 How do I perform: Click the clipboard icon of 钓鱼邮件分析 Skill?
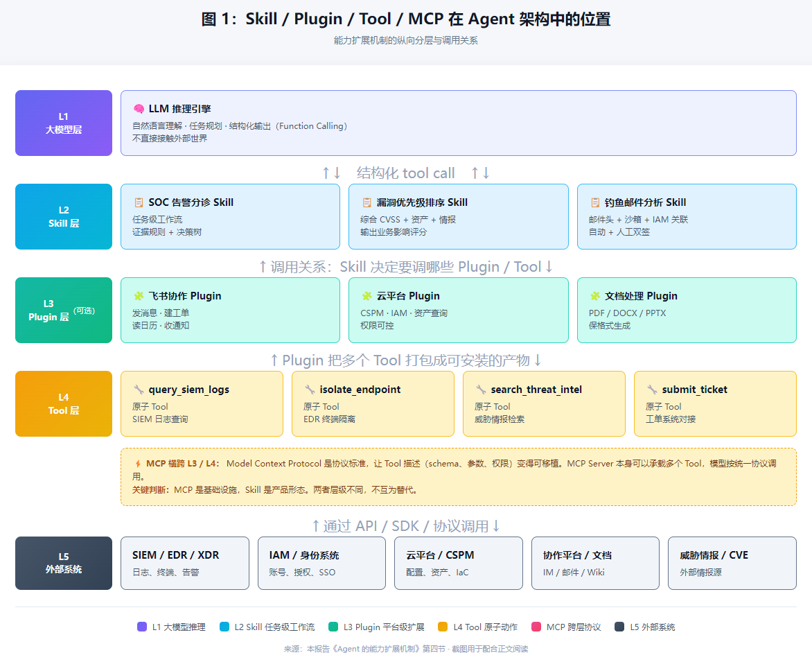coord(595,202)
